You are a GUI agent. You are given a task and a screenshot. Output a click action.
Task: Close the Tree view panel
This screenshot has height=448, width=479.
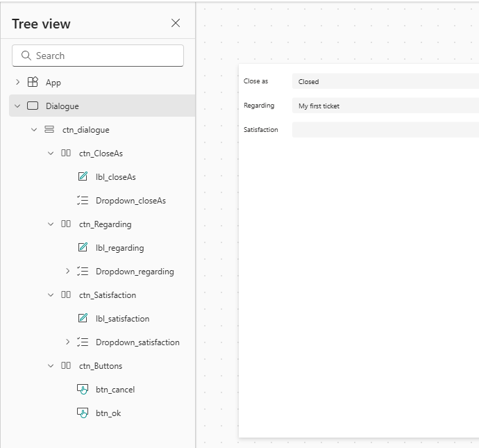(x=176, y=23)
